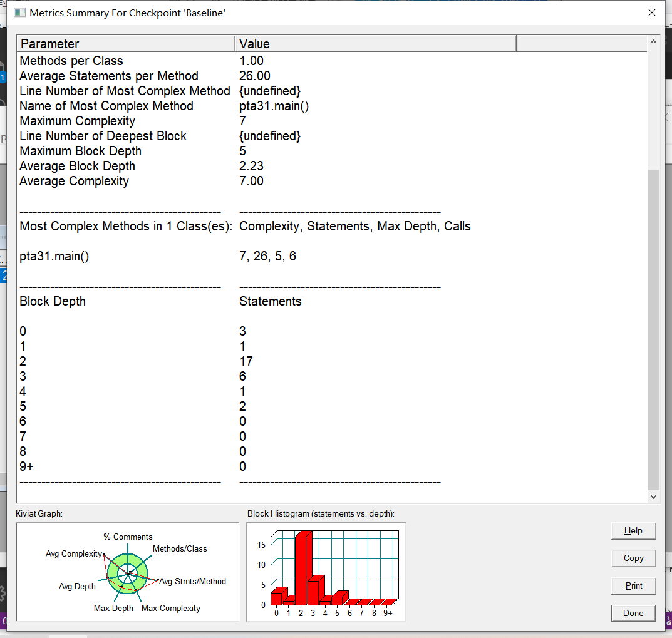Select the Average Complexity row
672x638 pixels.
click(332, 181)
